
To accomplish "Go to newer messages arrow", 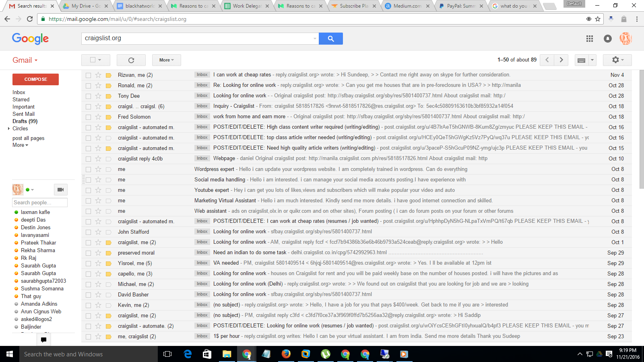I will (x=547, y=60).
